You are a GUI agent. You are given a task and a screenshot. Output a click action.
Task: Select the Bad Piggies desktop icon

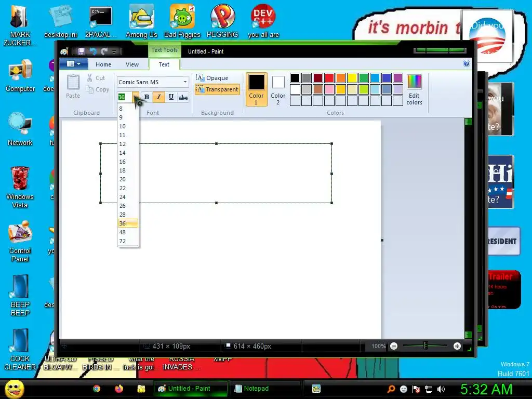point(182,21)
